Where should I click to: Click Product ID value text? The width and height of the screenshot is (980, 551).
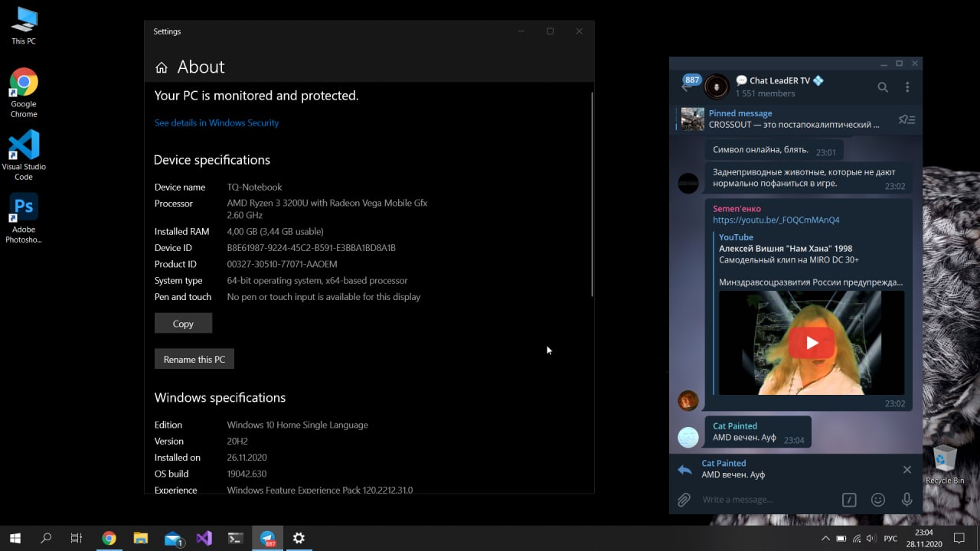click(282, 264)
